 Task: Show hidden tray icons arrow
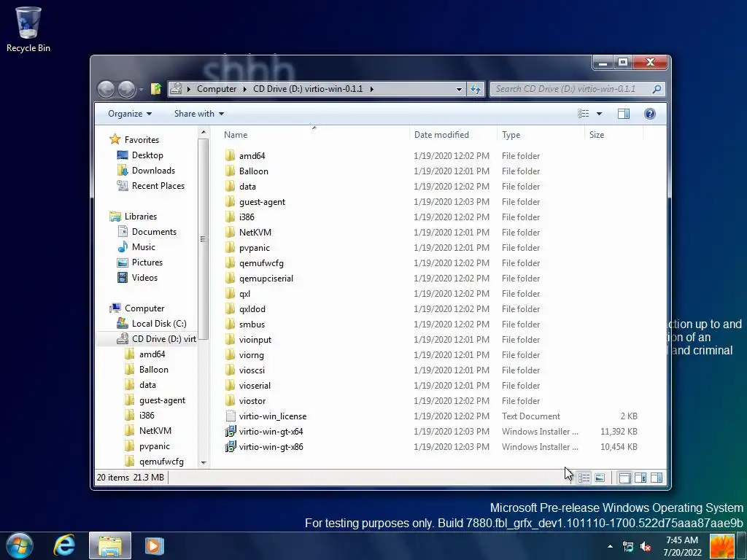coord(610,547)
